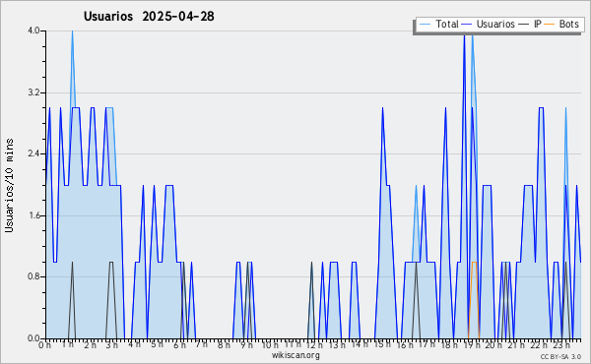Click the '20 h' x-axis label
Screen dimensions: 591x364
coord(493,344)
